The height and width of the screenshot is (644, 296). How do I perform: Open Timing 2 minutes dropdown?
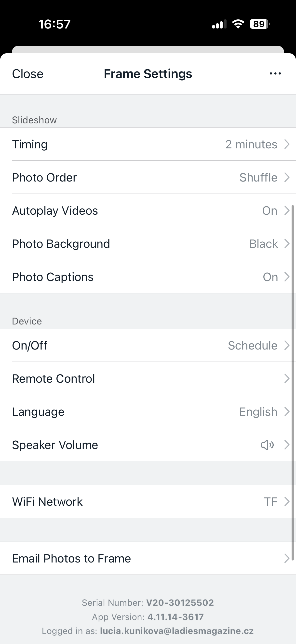(251, 144)
